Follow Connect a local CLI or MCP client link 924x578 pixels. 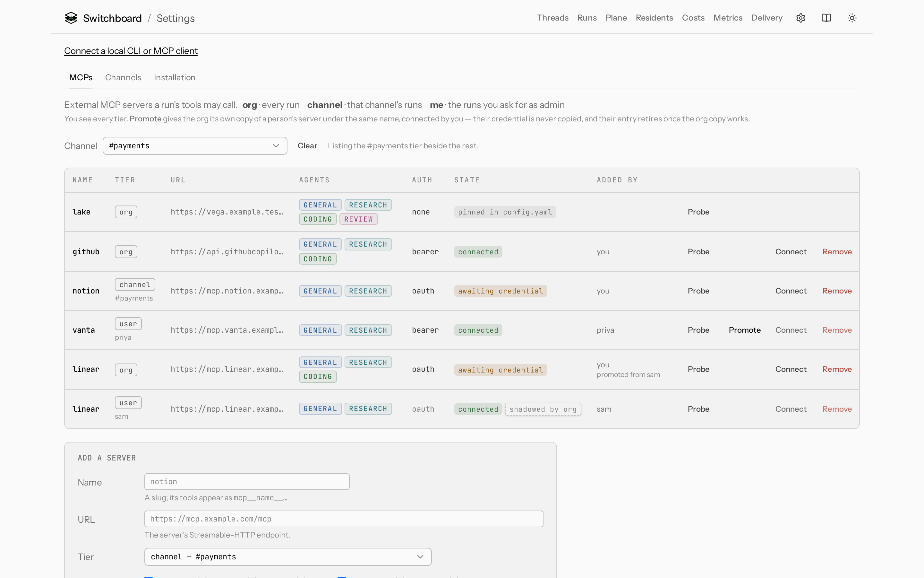[x=131, y=51]
